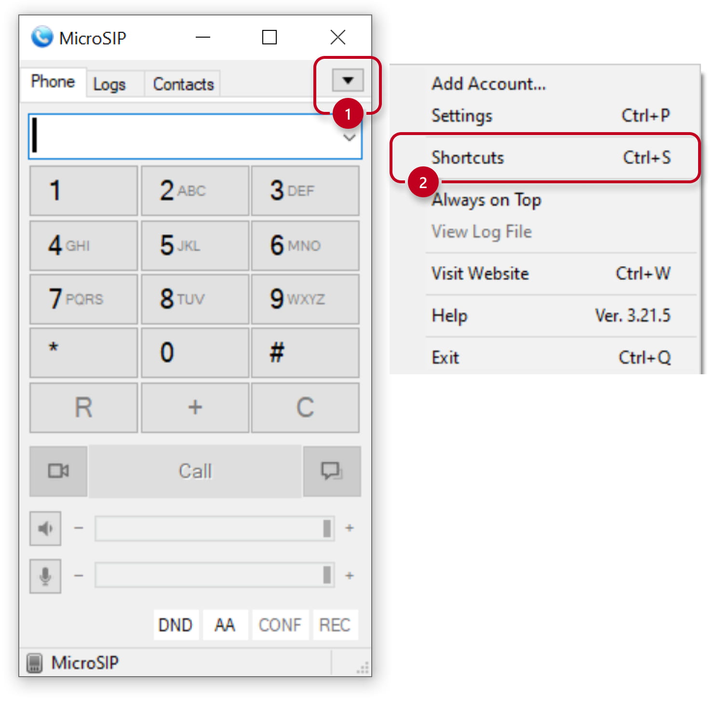Switch to the Logs tab
This screenshot has height=708, width=728.
click(109, 84)
